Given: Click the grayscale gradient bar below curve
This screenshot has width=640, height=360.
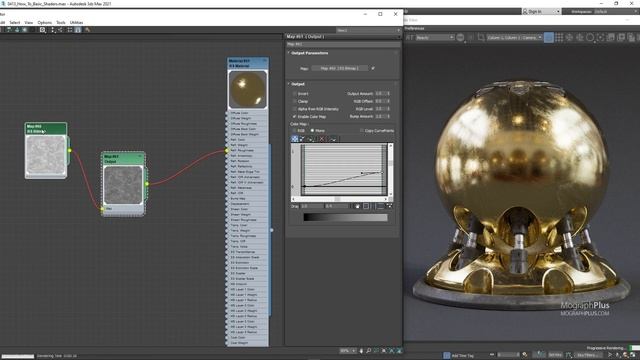Looking at the screenshot, I should (x=345, y=218).
